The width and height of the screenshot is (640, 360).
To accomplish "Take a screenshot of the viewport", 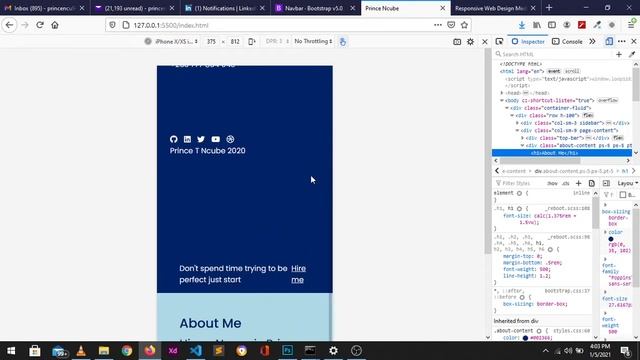I will (457, 42).
